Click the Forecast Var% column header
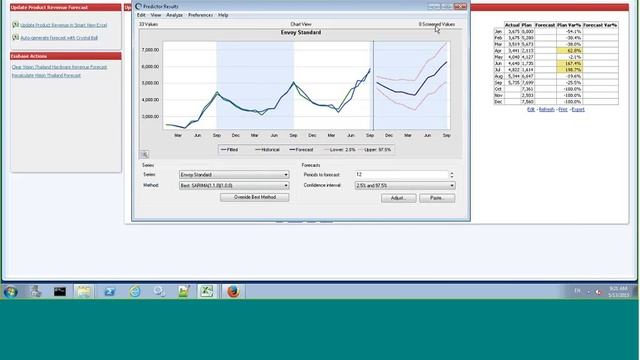Screen dimensions: 640x360 pos(600,25)
